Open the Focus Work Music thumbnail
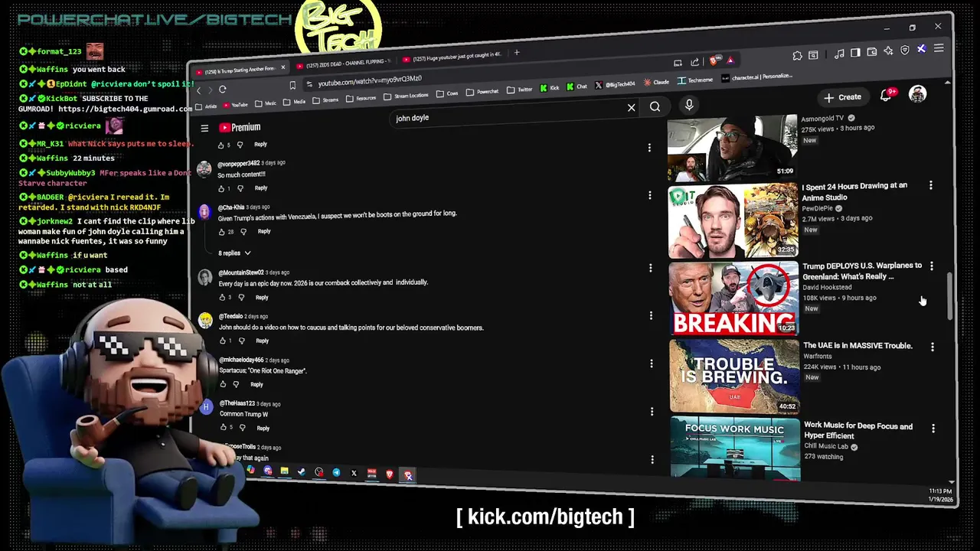The image size is (980, 551). pyautogui.click(x=735, y=449)
